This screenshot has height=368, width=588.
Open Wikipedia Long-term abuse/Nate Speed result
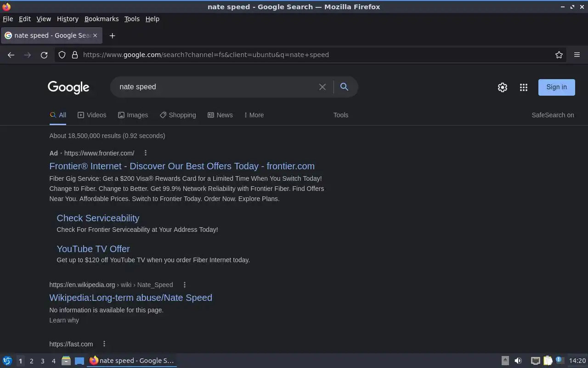(131, 298)
